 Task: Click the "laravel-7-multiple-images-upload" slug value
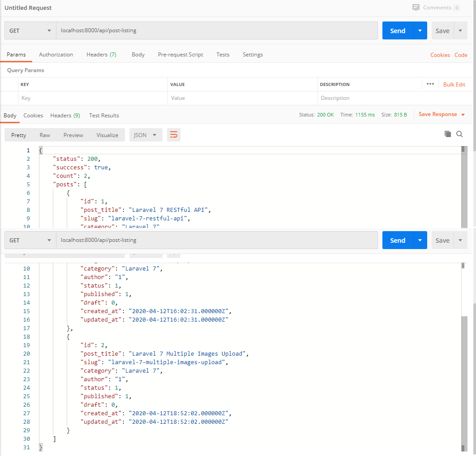(167, 362)
